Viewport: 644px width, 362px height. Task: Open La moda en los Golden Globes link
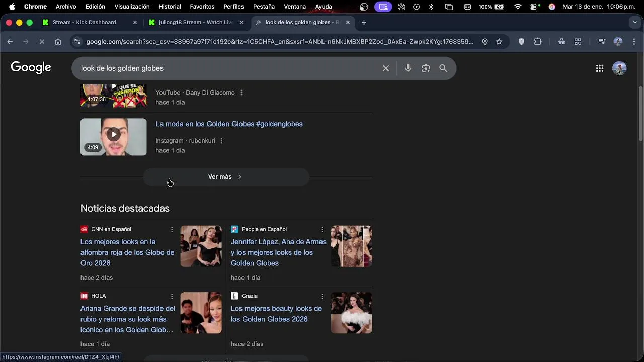[229, 124]
